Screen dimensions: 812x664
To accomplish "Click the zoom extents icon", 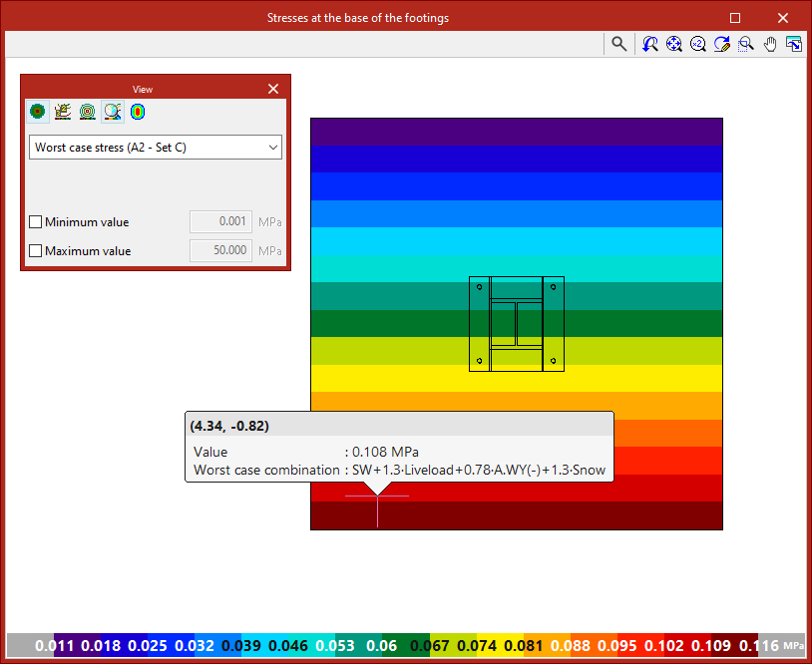I will tap(673, 44).
